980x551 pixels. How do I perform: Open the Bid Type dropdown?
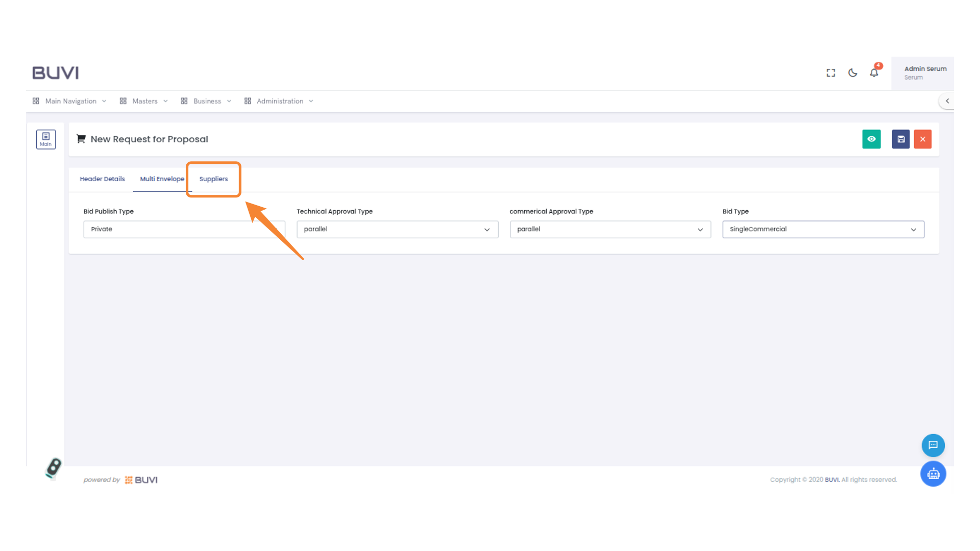(823, 229)
